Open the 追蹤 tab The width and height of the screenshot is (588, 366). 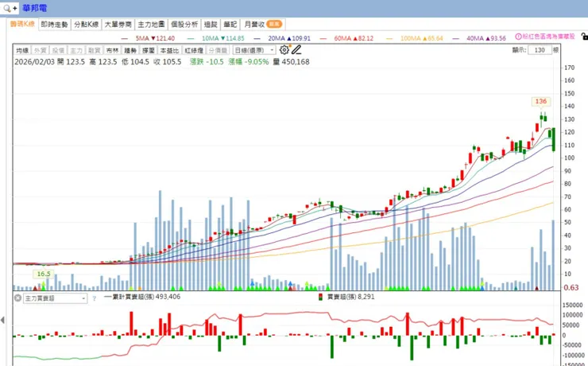[x=211, y=25]
